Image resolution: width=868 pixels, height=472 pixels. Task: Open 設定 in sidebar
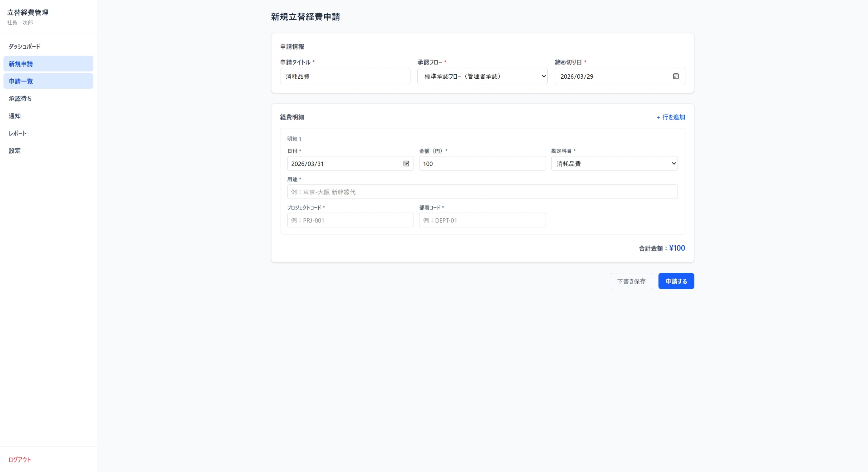pyautogui.click(x=15, y=150)
